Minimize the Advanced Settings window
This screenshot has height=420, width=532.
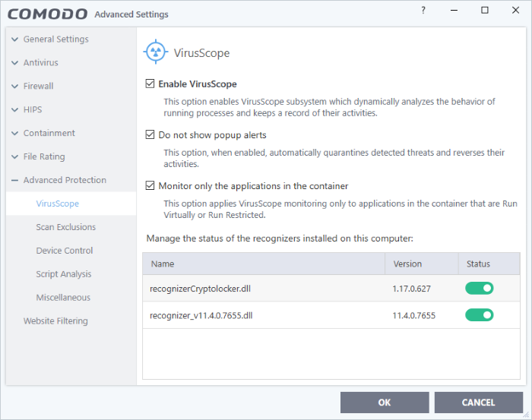454,10
